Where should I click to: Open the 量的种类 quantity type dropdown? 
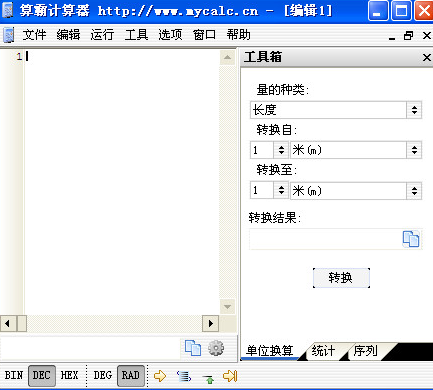click(x=336, y=110)
